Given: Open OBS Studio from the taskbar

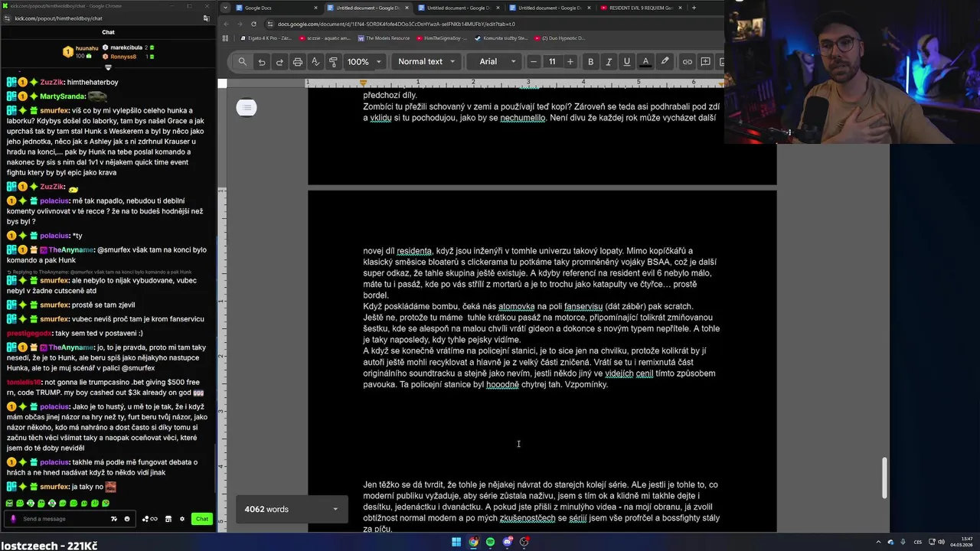Looking at the screenshot, I should (524, 542).
